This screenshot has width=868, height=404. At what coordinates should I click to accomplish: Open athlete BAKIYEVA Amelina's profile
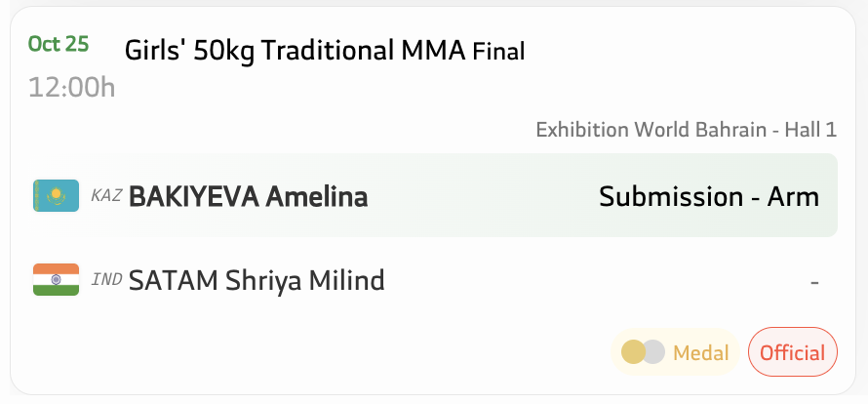248,197
